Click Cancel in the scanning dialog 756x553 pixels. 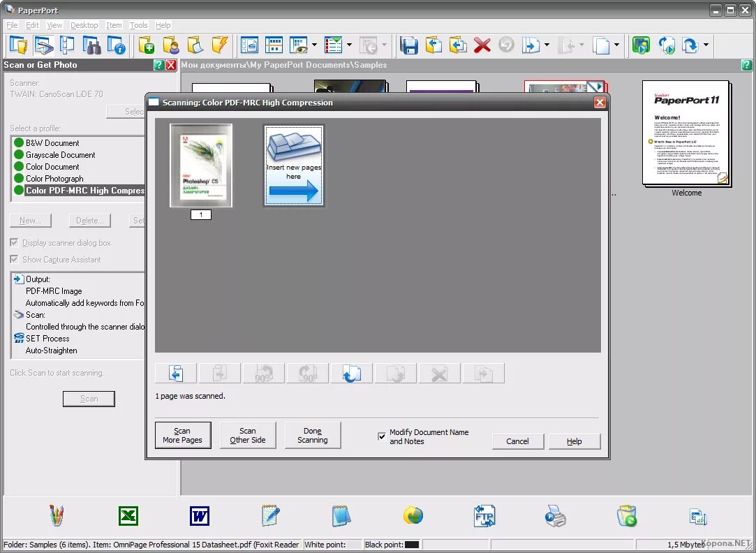(x=518, y=441)
